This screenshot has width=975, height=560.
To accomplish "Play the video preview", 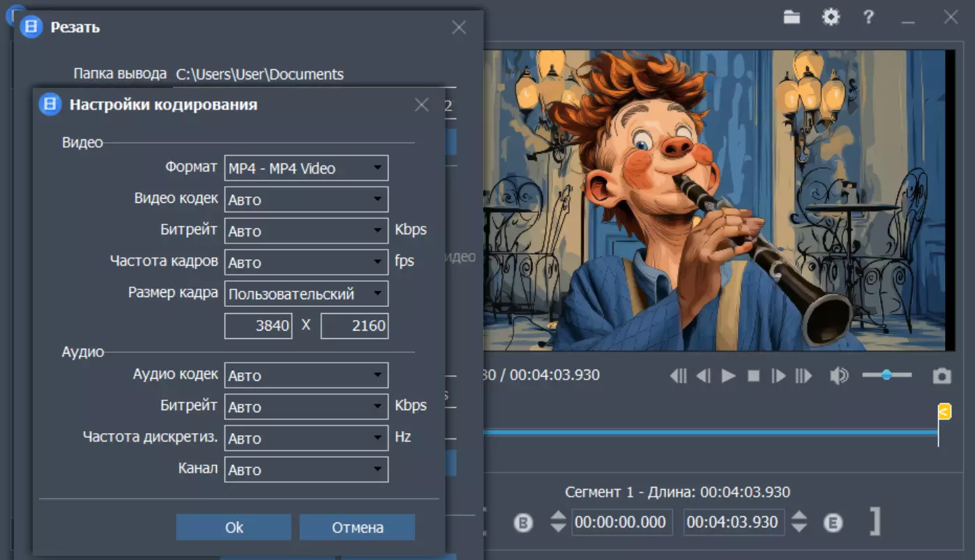I will (x=729, y=376).
